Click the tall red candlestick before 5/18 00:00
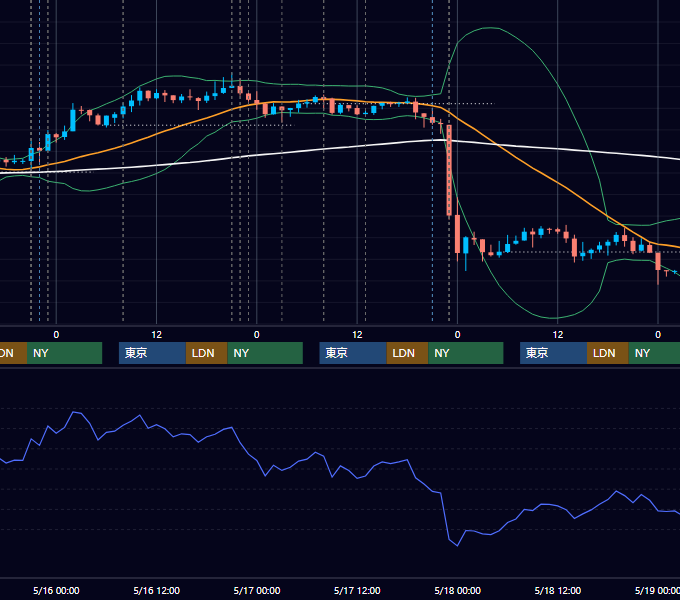This screenshot has height=600, width=680. click(x=449, y=170)
